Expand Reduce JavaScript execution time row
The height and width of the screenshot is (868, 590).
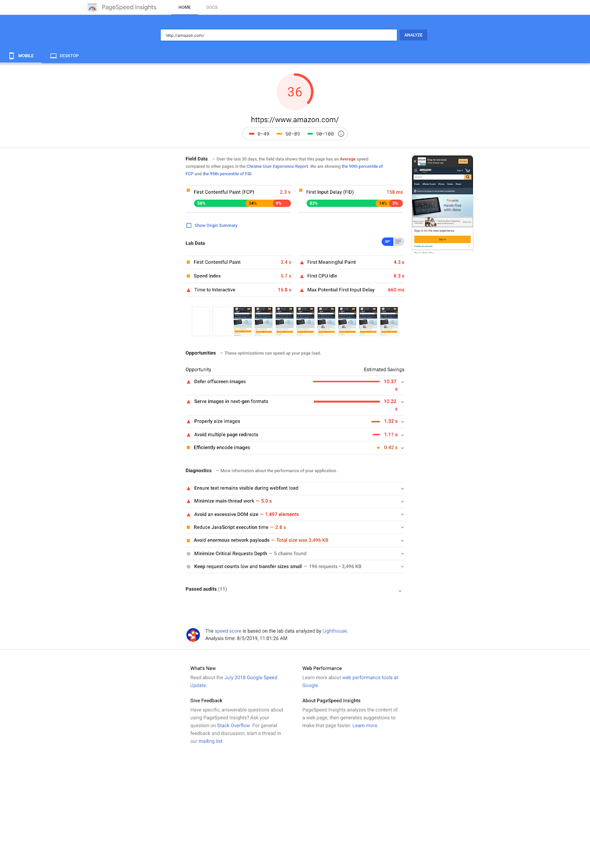[402, 527]
